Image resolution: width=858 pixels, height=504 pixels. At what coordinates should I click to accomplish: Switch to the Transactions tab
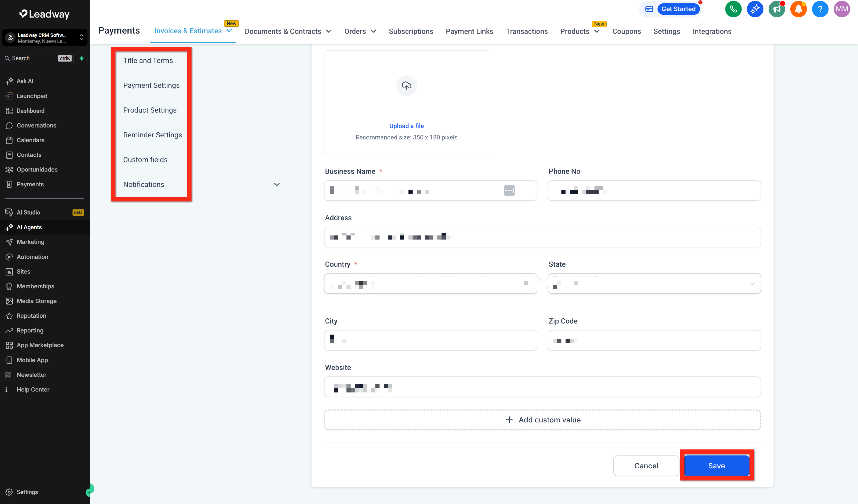tap(526, 31)
